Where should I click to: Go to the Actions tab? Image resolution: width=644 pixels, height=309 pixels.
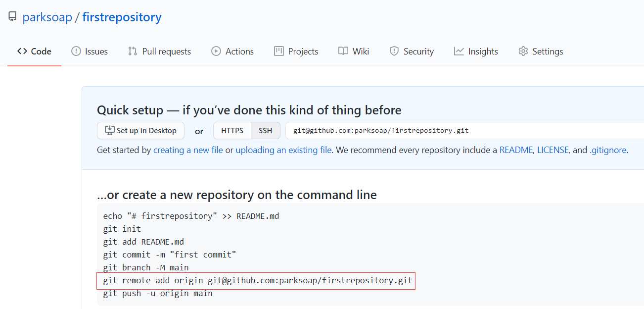232,51
